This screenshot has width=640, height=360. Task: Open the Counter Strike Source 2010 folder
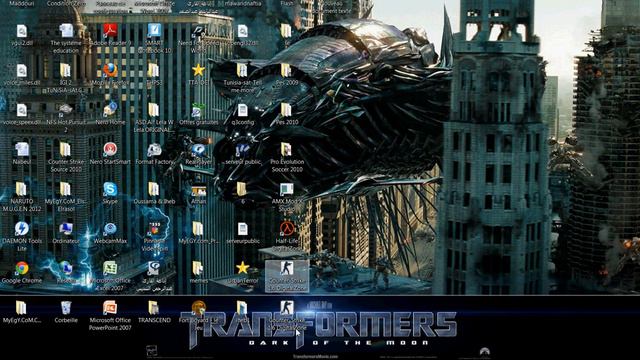pyautogui.click(x=65, y=150)
